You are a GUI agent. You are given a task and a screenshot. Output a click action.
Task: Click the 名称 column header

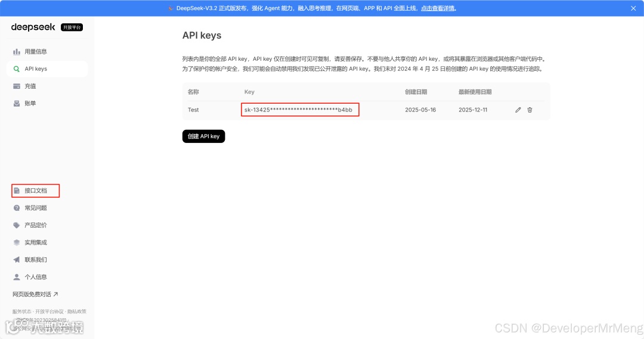(193, 92)
